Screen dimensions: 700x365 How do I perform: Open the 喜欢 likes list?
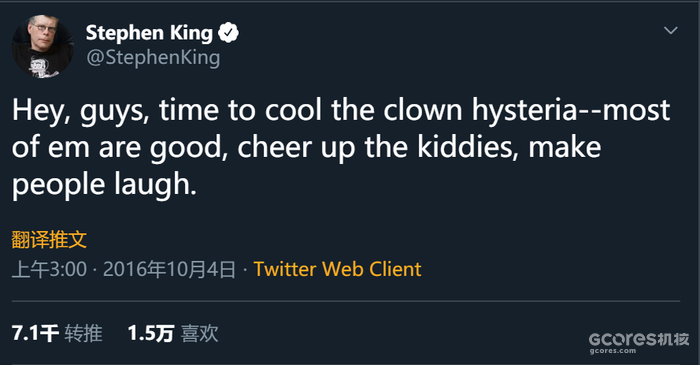pyautogui.click(x=200, y=333)
